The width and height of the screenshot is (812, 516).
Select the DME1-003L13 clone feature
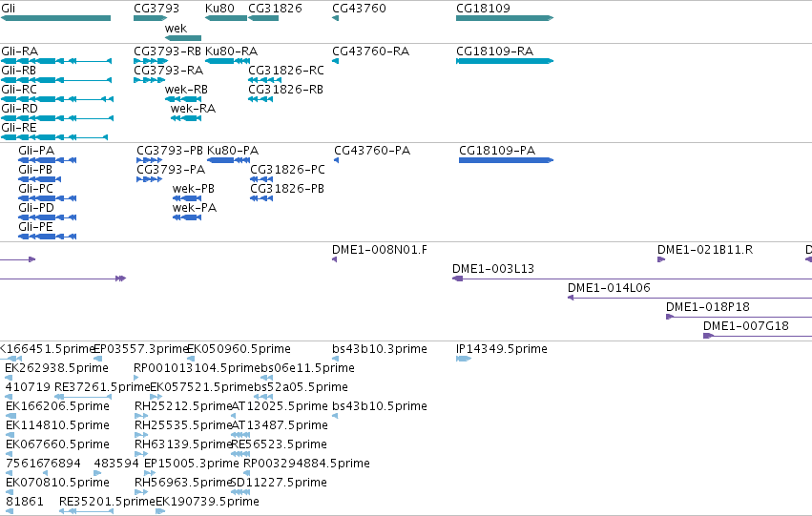(x=632, y=279)
